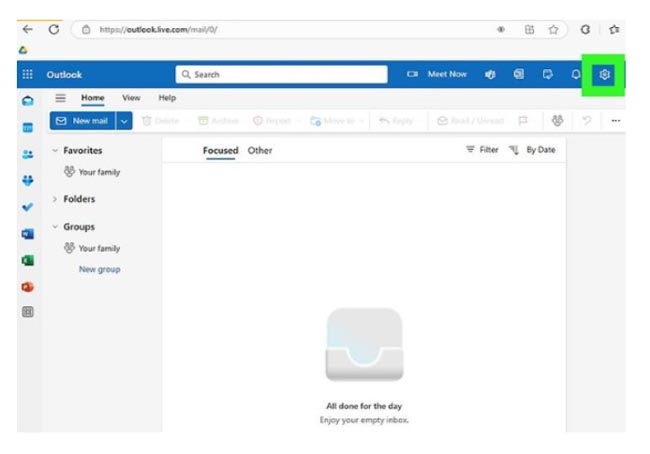Open the Calendar icon in left sidebar
The height and width of the screenshot is (454, 650).
pyautogui.click(x=27, y=128)
